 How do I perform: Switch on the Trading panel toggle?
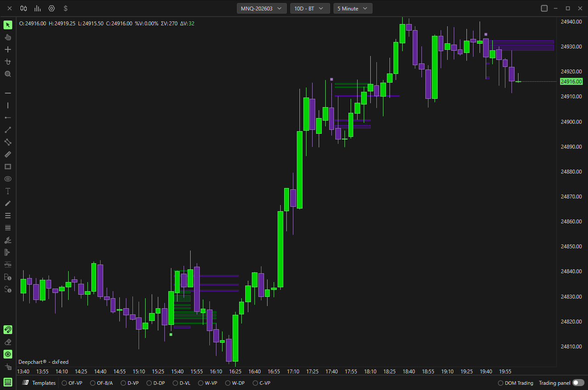coord(578,383)
